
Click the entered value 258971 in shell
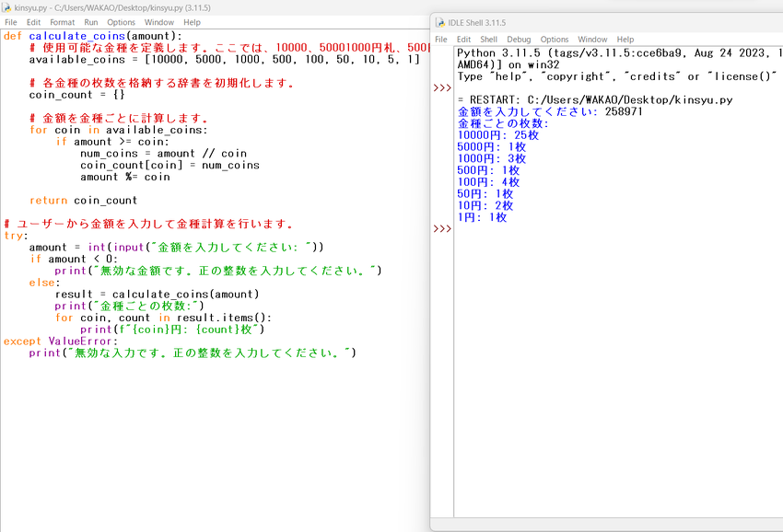tap(624, 111)
